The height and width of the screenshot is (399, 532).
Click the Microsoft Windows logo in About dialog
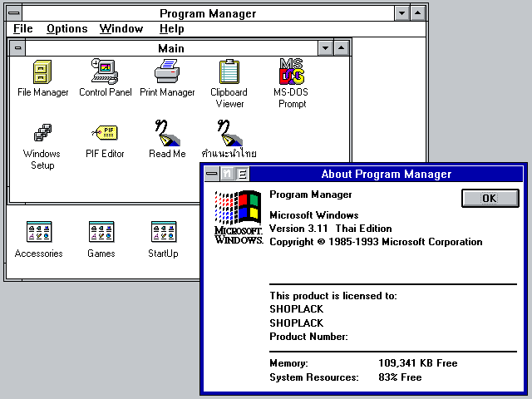[239, 217]
